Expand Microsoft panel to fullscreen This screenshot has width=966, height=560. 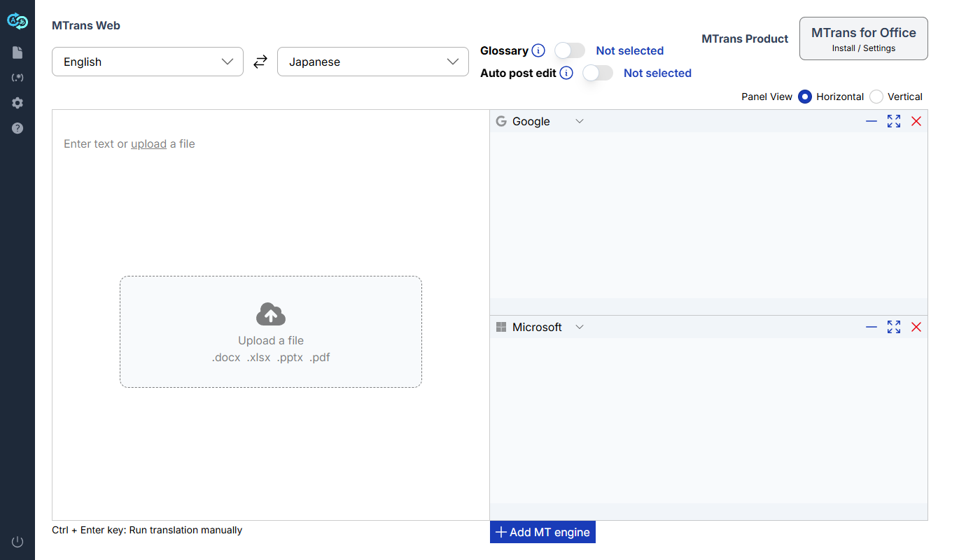click(894, 327)
